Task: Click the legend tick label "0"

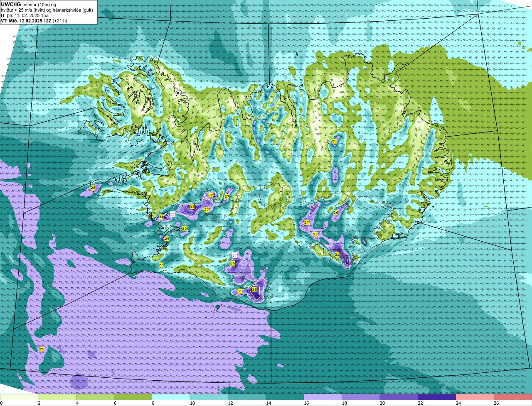Action: coord(2,403)
